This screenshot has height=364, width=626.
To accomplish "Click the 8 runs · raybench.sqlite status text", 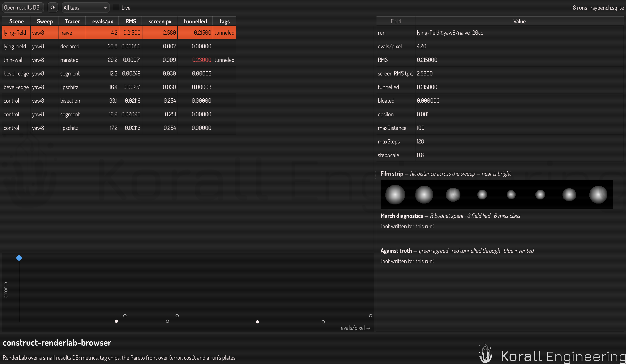I will 598,8.
